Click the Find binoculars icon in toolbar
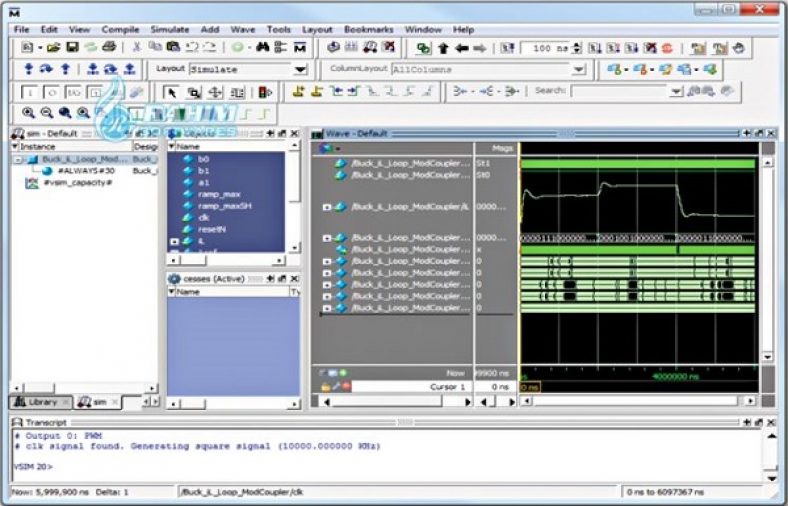 click(x=263, y=48)
